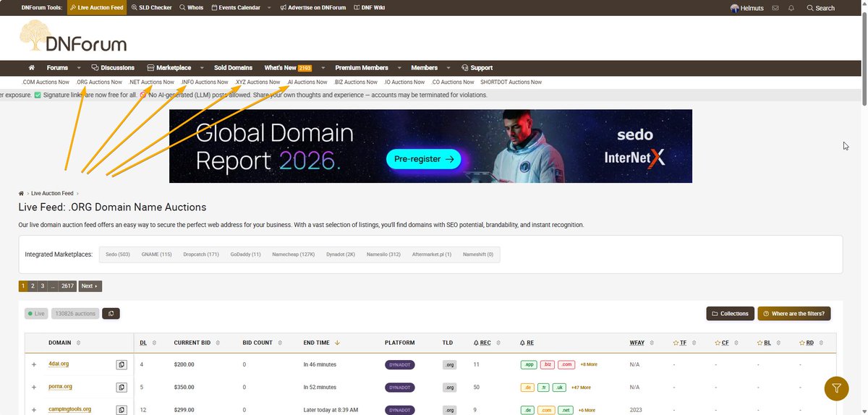This screenshot has width=868, height=415.
Task: Click the Next page button
Action: point(90,286)
